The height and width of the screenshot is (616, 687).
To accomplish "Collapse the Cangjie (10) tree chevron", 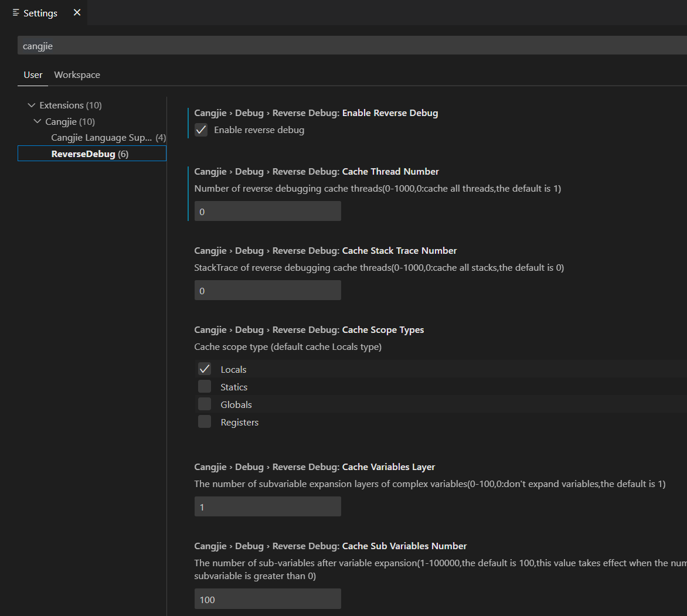I will click(x=38, y=122).
